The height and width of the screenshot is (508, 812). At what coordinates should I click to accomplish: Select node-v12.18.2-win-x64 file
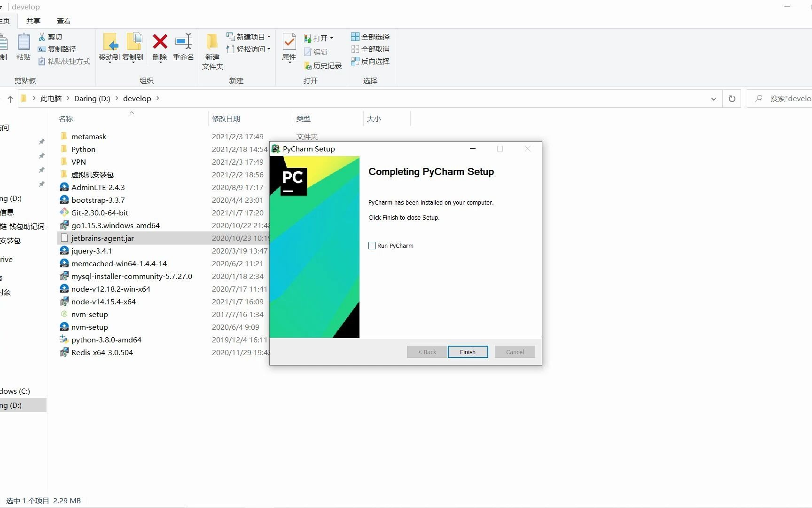[x=111, y=289]
